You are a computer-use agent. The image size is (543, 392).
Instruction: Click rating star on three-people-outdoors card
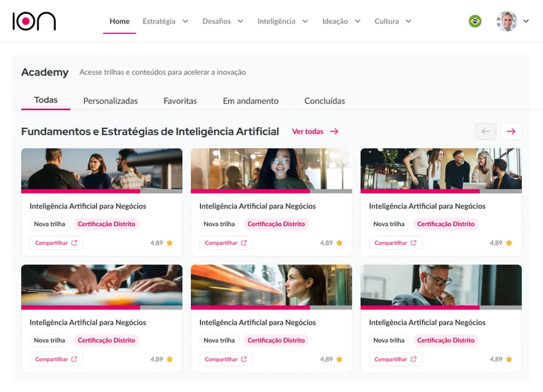[170, 243]
